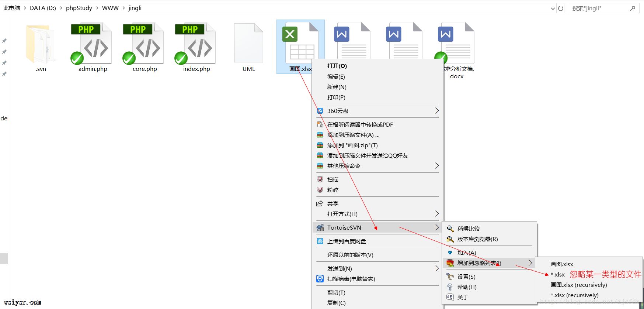The width and height of the screenshot is (644, 309).
Task: Select the second Word document icon
Action: pos(404,41)
